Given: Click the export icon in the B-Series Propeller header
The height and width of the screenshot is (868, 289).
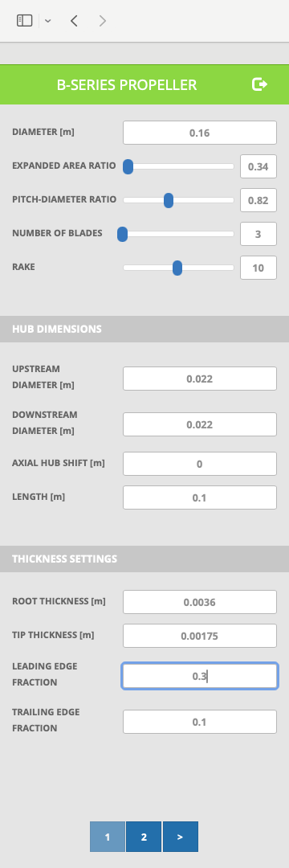Looking at the screenshot, I should click(x=260, y=84).
